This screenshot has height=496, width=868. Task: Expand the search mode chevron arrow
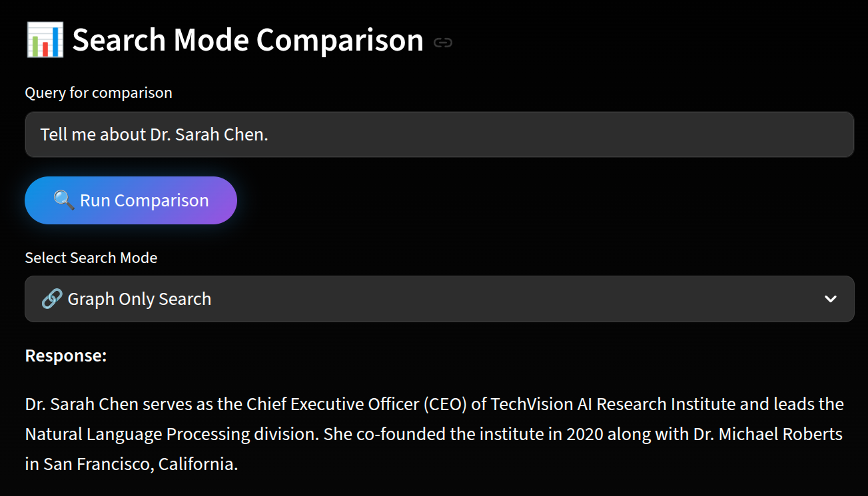(830, 299)
